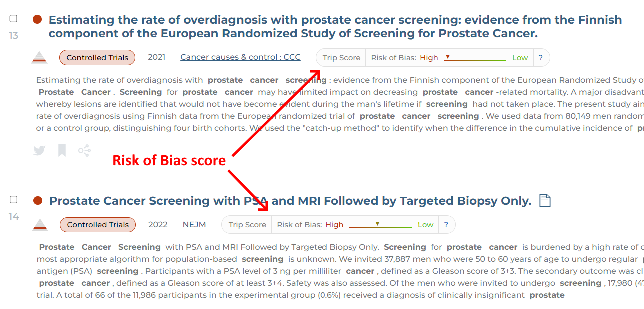Viewport: 644px width, 309px height.
Task: Select the checkbox for result 13
Action: [x=14, y=18]
